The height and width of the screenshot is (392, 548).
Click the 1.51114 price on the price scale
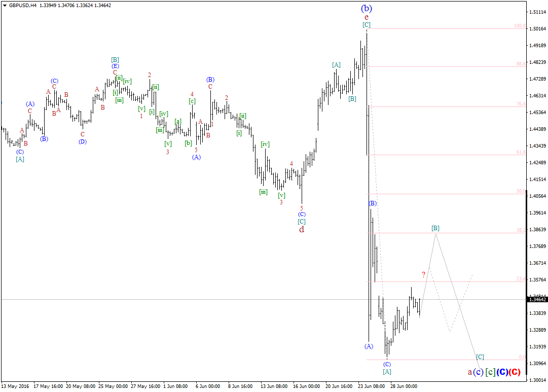click(537, 12)
